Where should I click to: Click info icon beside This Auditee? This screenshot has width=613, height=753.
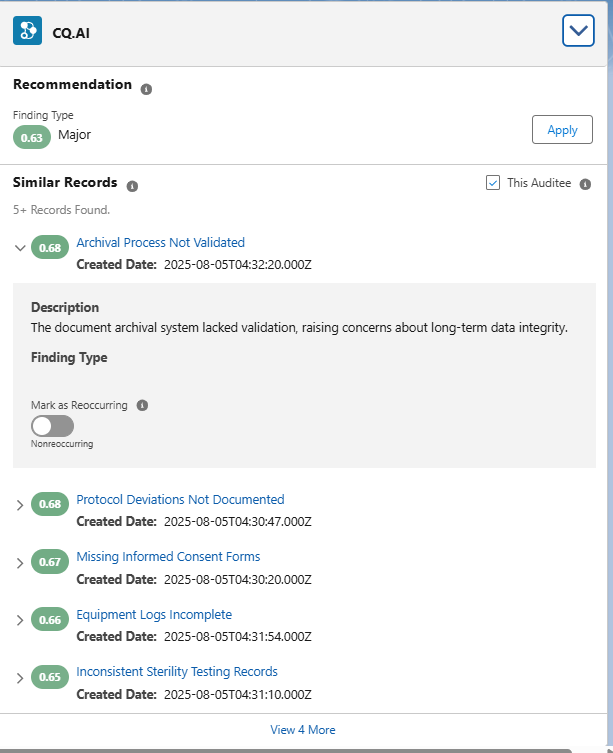(585, 184)
